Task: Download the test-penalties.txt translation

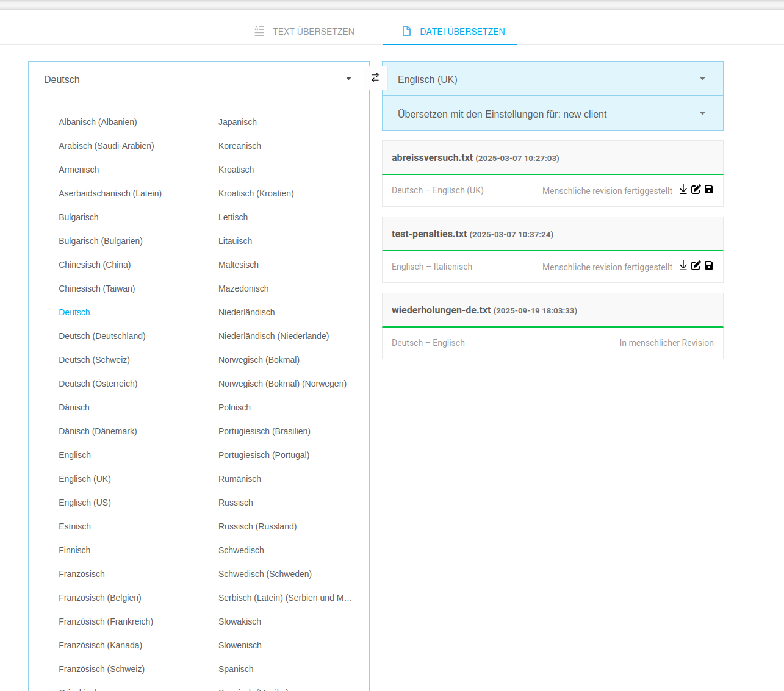Action: (683, 266)
